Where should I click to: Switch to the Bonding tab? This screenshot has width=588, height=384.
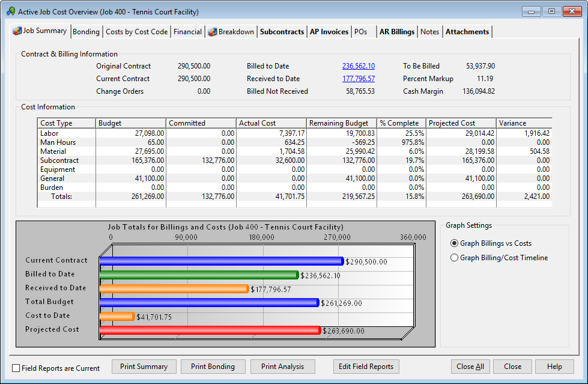[86, 31]
